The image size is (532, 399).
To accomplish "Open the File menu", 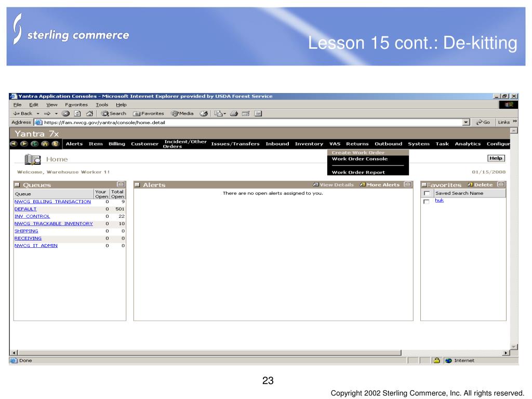I will tap(17, 105).
